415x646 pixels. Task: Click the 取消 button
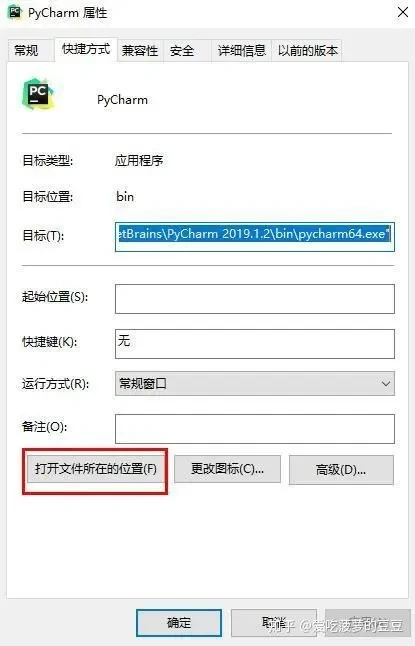tap(274, 623)
